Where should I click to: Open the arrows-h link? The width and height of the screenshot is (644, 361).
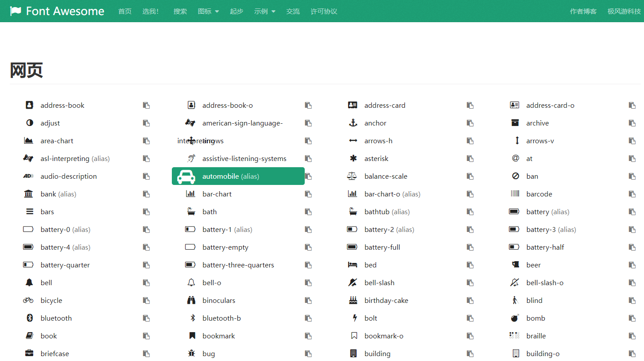(x=378, y=141)
